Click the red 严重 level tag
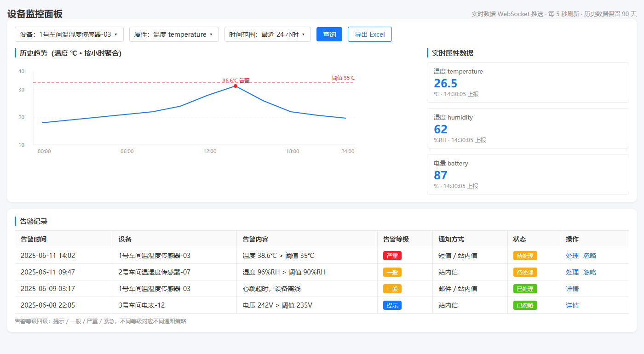The height and width of the screenshot is (354, 644). [x=392, y=256]
